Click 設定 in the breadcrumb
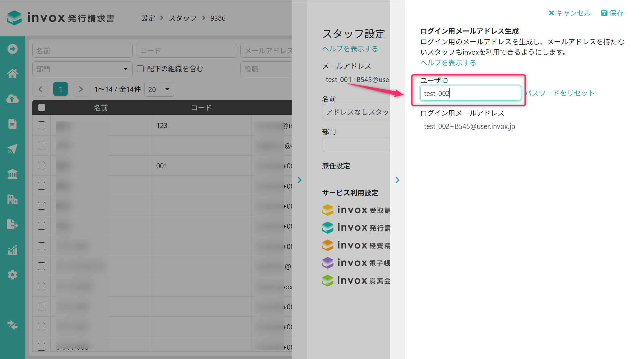The image size is (644, 359). (148, 18)
